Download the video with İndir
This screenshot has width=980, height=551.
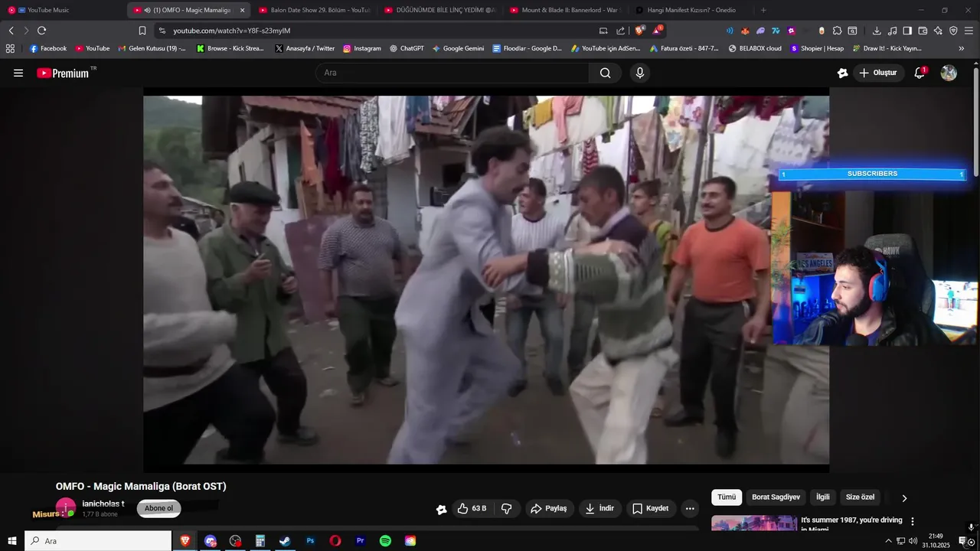pyautogui.click(x=599, y=508)
